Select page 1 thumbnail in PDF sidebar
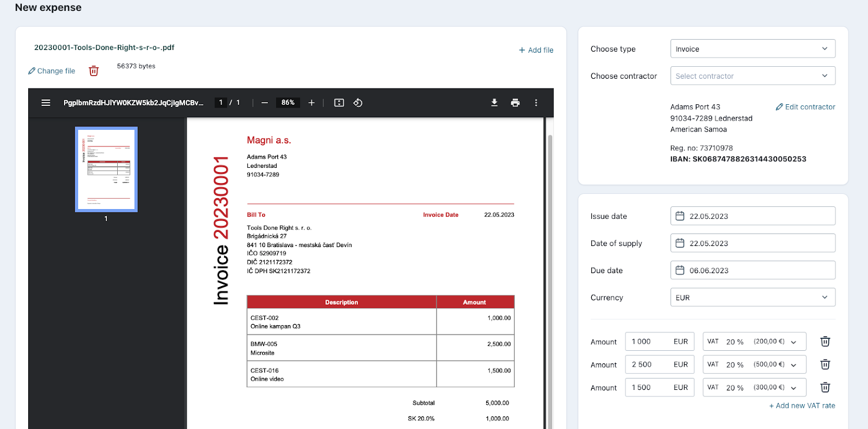Viewport: 868px width, 429px height. 106,169
